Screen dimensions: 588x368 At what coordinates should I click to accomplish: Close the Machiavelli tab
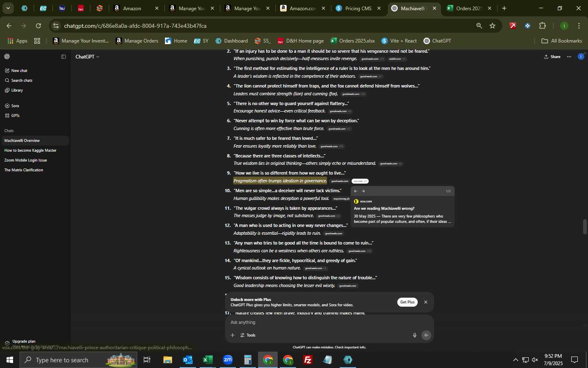434,8
